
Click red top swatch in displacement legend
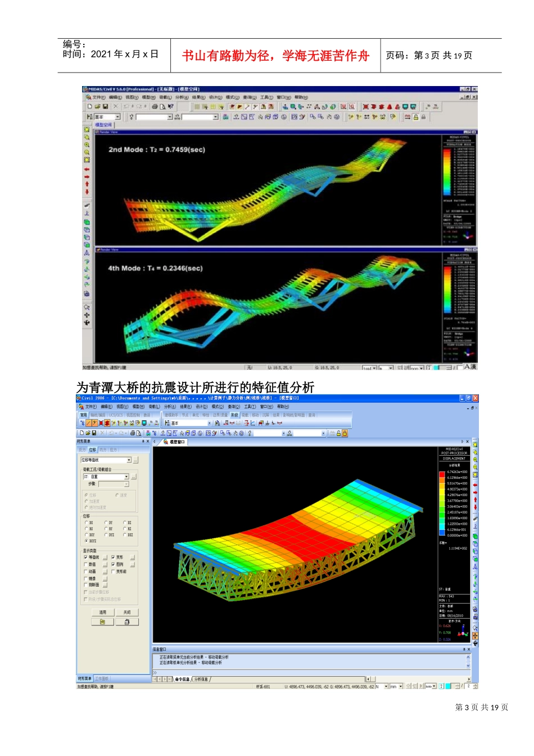tap(442, 474)
